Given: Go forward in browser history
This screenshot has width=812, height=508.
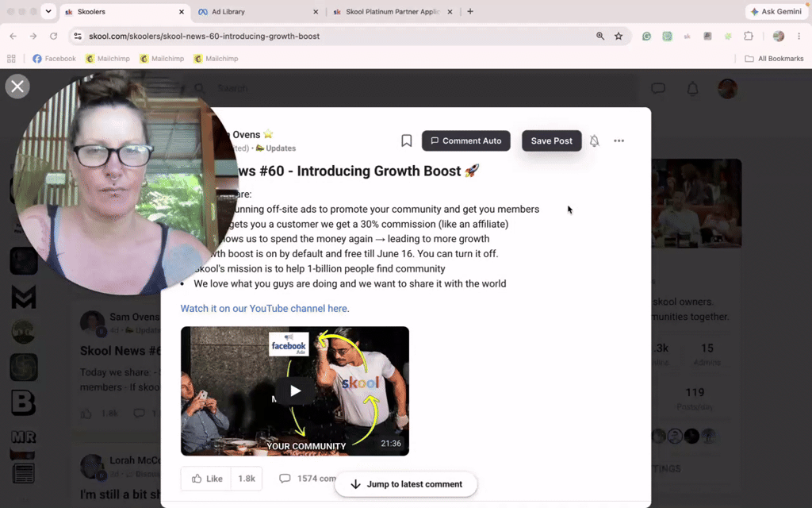Looking at the screenshot, I should pos(33,37).
